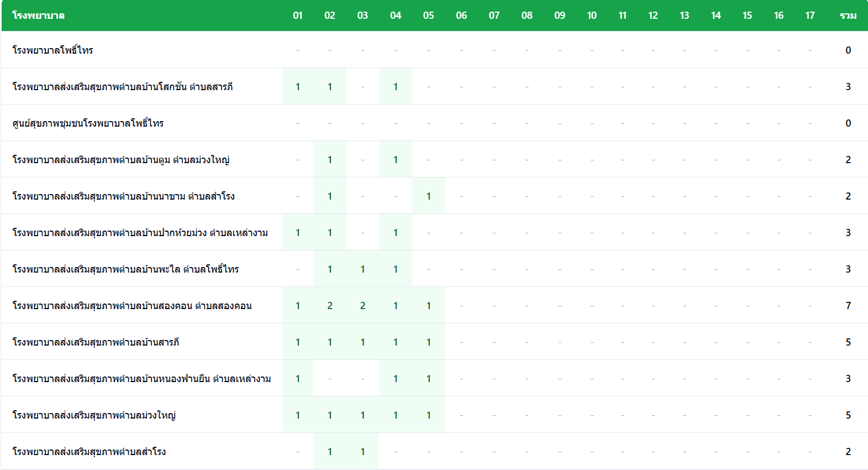Select row บ้านโสกชัน ตำบลสารภี

(x=434, y=86)
